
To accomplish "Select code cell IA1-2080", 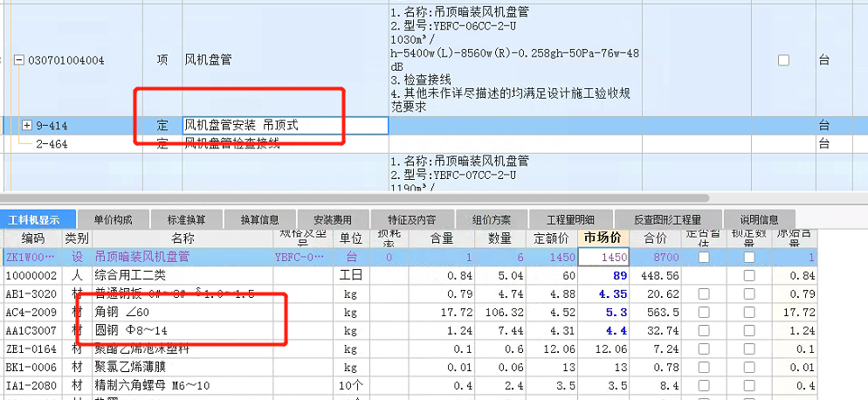I will pos(31,386).
